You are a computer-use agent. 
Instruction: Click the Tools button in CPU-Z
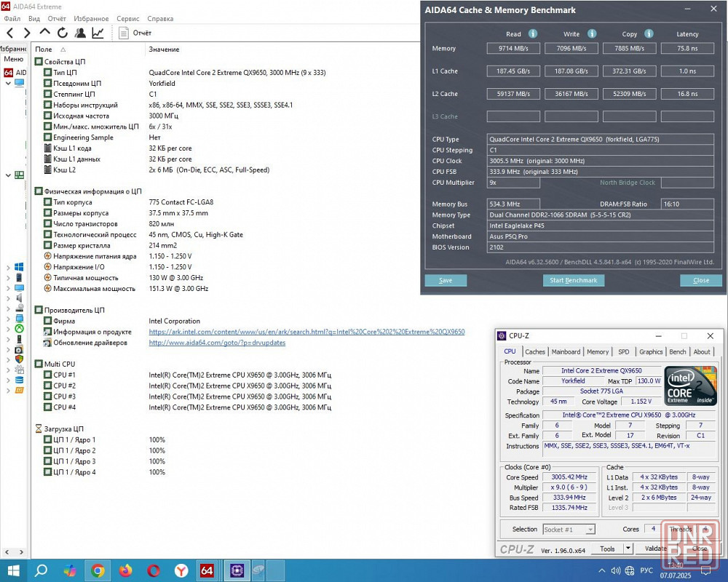point(607,549)
